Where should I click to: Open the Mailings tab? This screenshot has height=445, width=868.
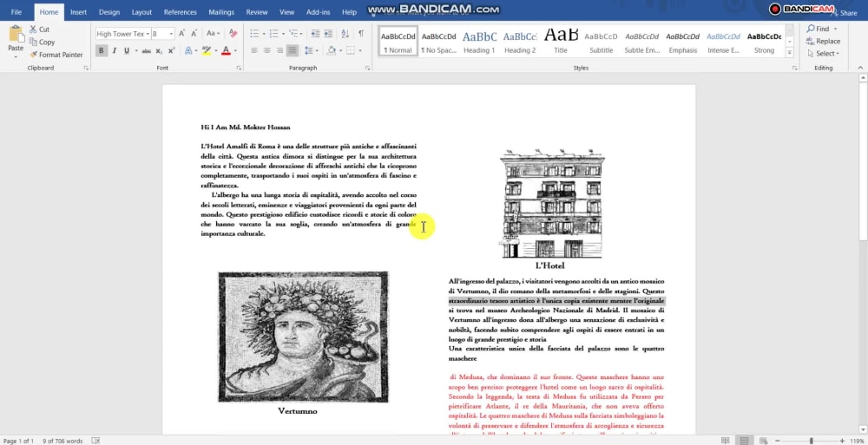[220, 12]
